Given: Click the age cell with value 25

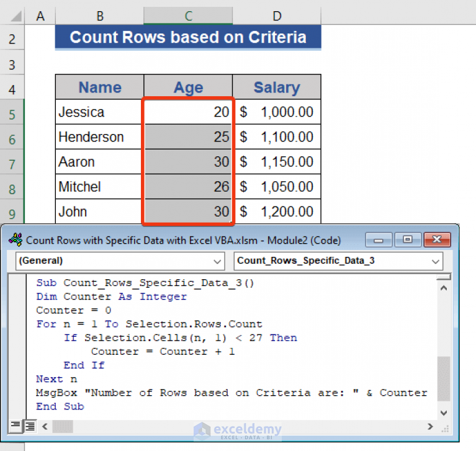Looking at the screenshot, I should [x=188, y=137].
